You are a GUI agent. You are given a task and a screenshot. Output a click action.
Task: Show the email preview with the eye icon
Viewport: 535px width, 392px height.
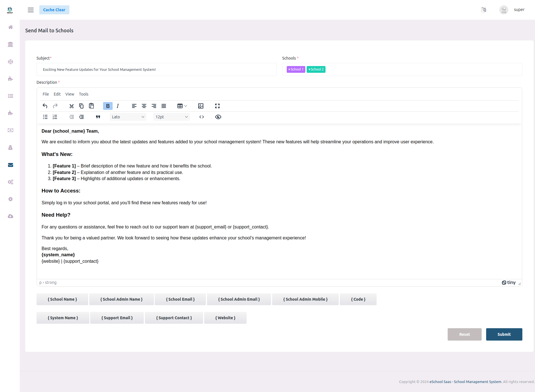(218, 117)
